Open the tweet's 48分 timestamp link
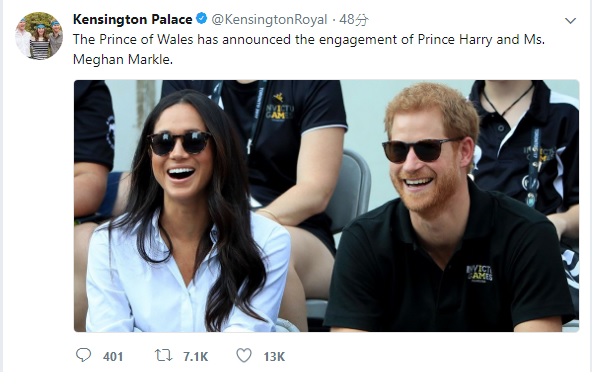595x384 pixels. [x=353, y=20]
